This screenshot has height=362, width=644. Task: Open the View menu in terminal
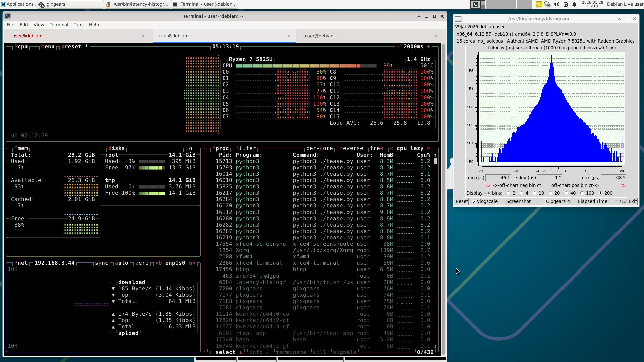39,25
